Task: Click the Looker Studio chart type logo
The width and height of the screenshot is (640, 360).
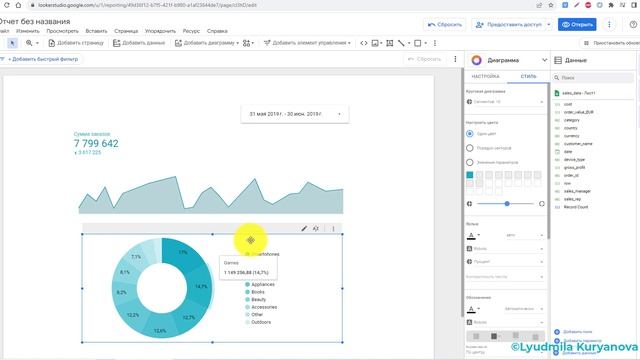Action: (x=476, y=60)
